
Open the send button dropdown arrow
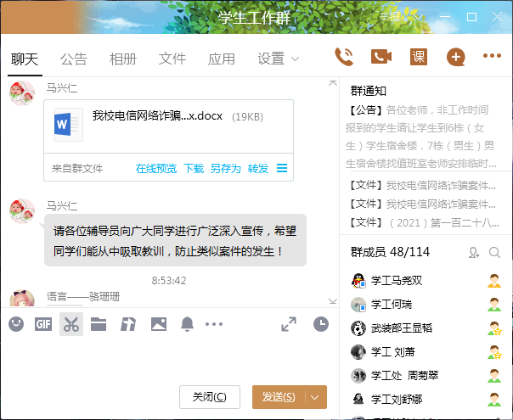[x=316, y=397]
